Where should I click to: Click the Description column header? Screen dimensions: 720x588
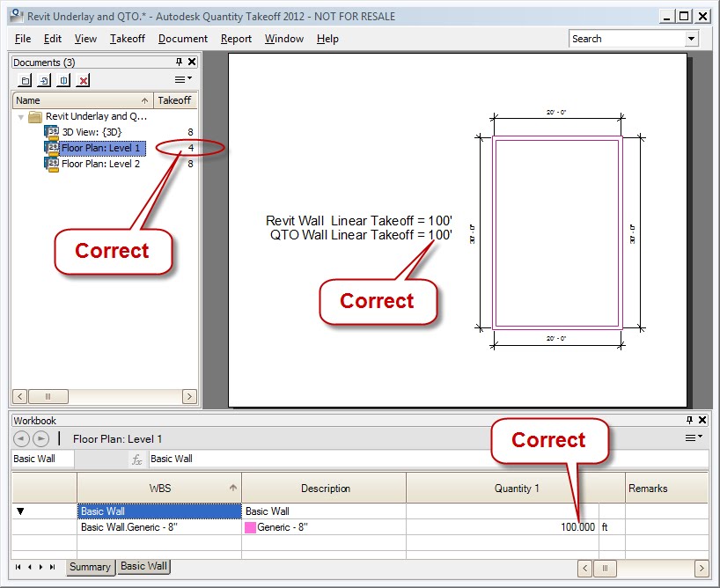[325, 489]
